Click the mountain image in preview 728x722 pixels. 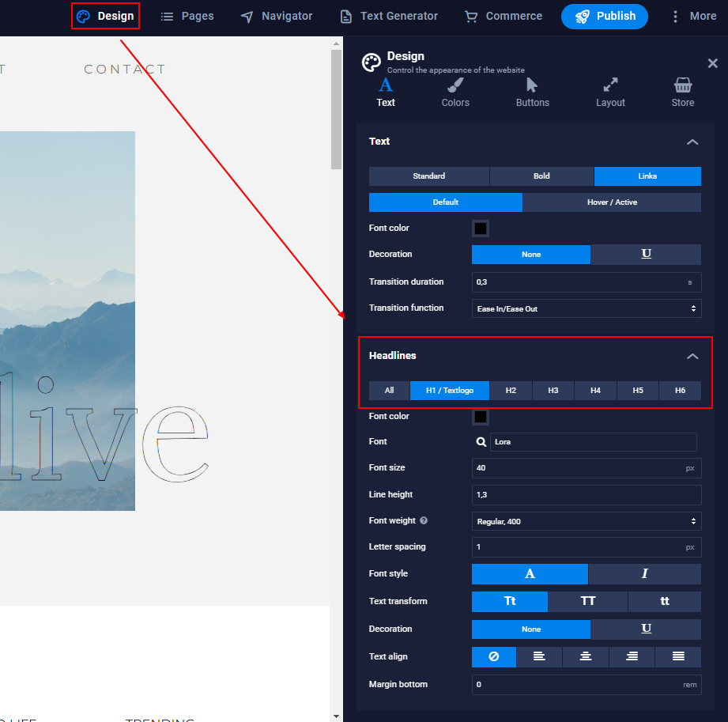67,320
